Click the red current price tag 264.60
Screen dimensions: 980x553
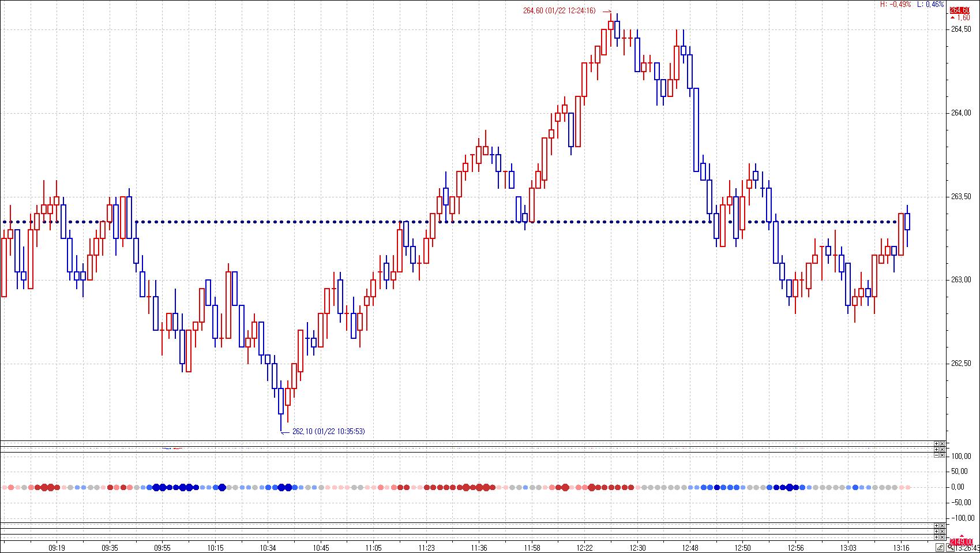(x=959, y=10)
